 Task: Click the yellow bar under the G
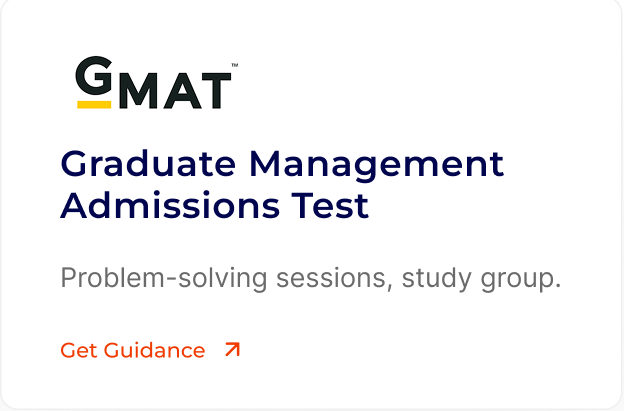(93, 103)
